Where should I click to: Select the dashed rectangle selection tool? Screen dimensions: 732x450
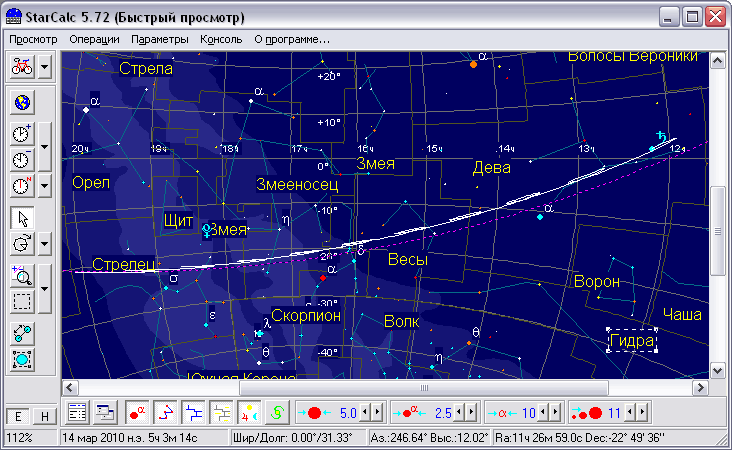click(22, 302)
